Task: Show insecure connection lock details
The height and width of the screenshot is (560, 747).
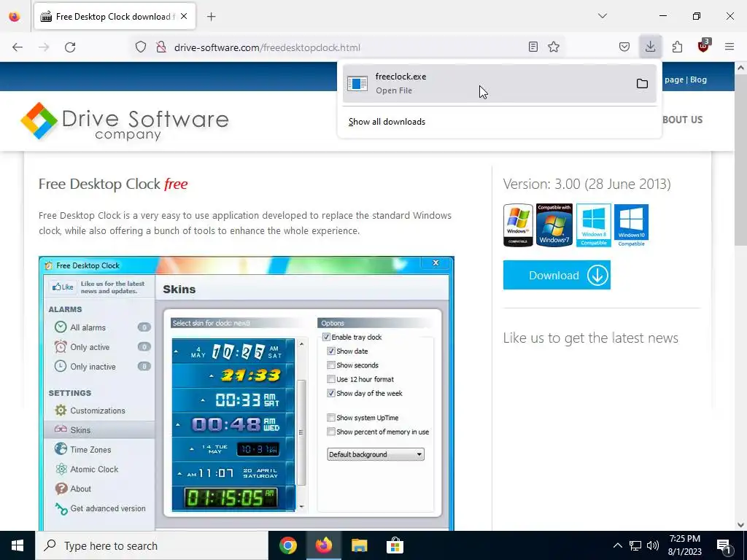Action: (161, 47)
